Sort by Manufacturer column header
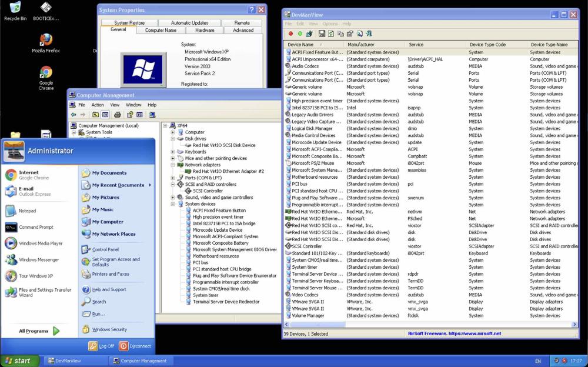Screen dimensions: 588x367 375,44
